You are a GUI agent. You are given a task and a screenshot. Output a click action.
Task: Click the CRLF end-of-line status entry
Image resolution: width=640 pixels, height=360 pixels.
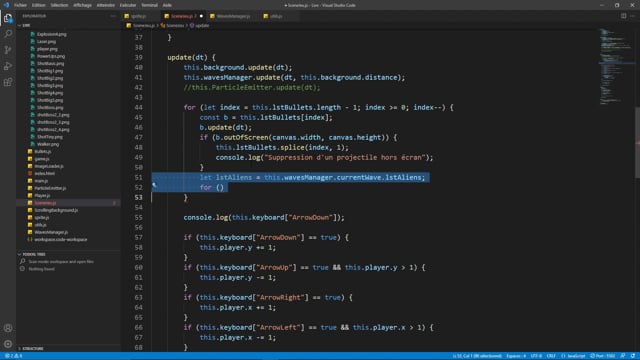(551, 356)
